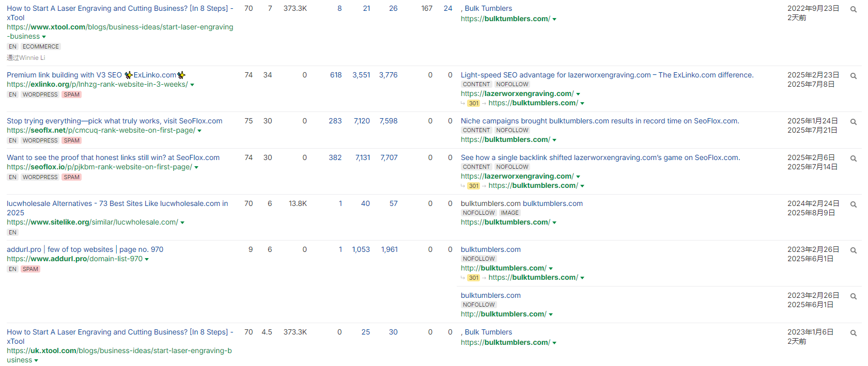Open the caret menu beside seoflx.net URL

click(199, 131)
